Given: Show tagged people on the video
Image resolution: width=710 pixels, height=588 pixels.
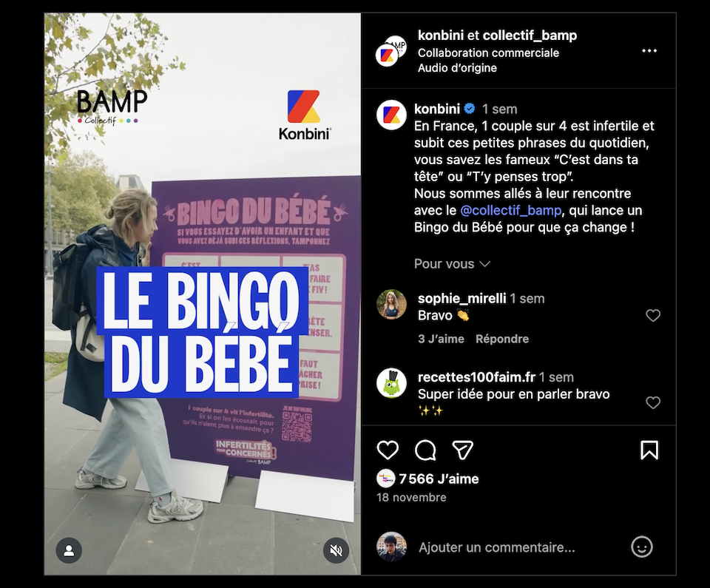Looking at the screenshot, I should 69,550.
